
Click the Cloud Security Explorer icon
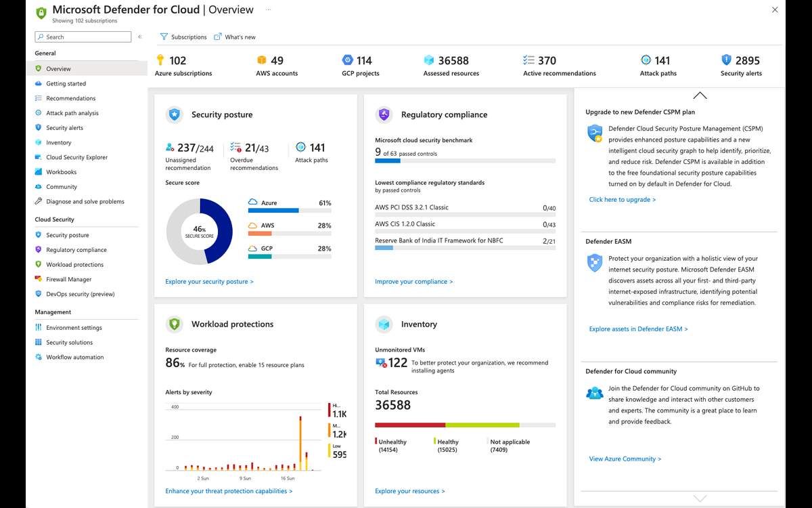[x=39, y=157]
